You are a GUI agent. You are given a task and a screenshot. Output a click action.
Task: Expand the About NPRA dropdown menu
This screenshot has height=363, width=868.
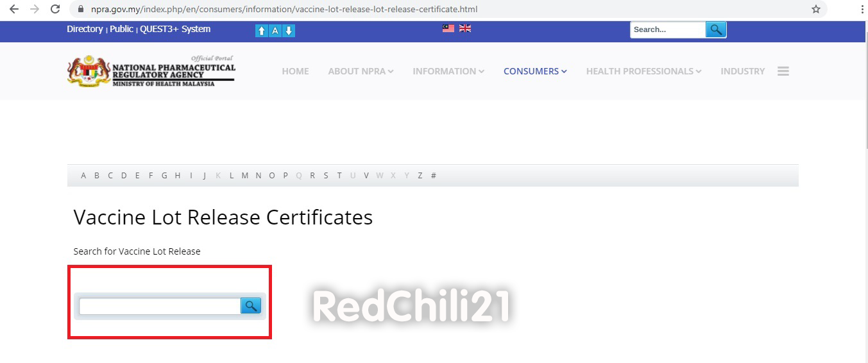361,71
